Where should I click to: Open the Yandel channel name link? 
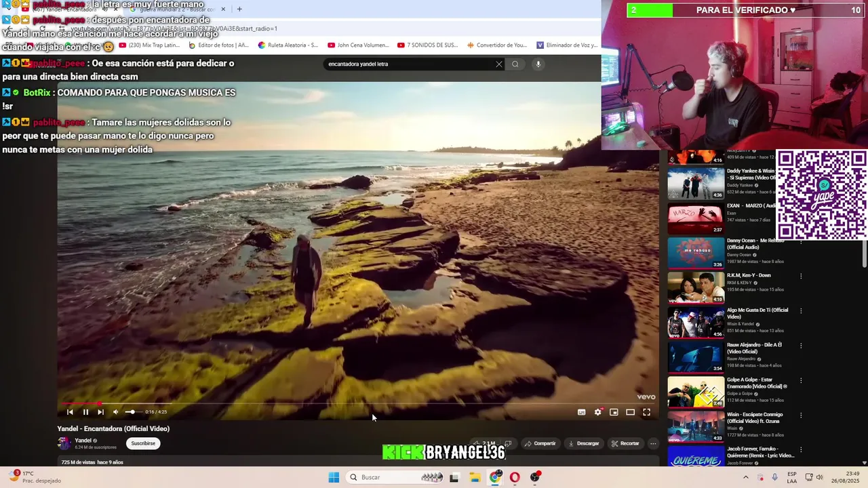[x=83, y=441]
